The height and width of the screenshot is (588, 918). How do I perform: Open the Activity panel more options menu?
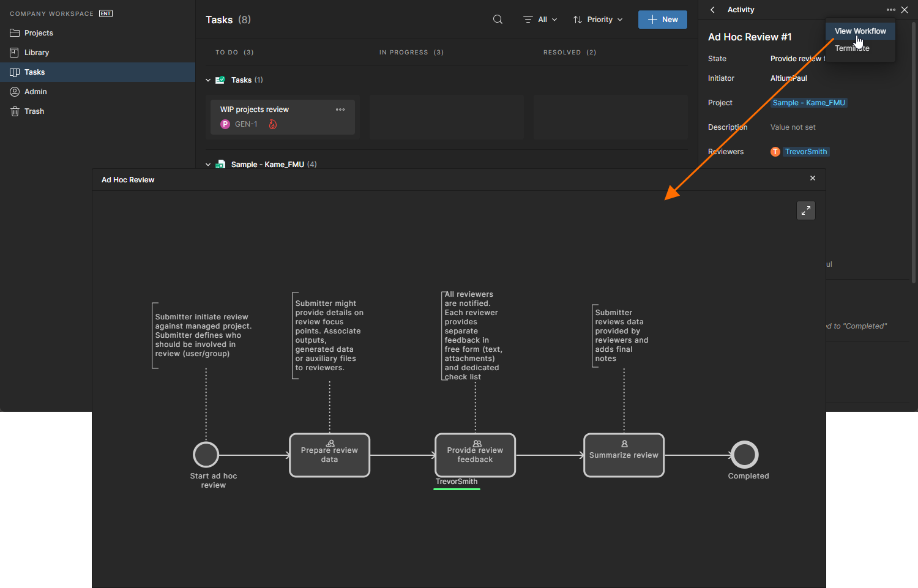tap(890, 10)
